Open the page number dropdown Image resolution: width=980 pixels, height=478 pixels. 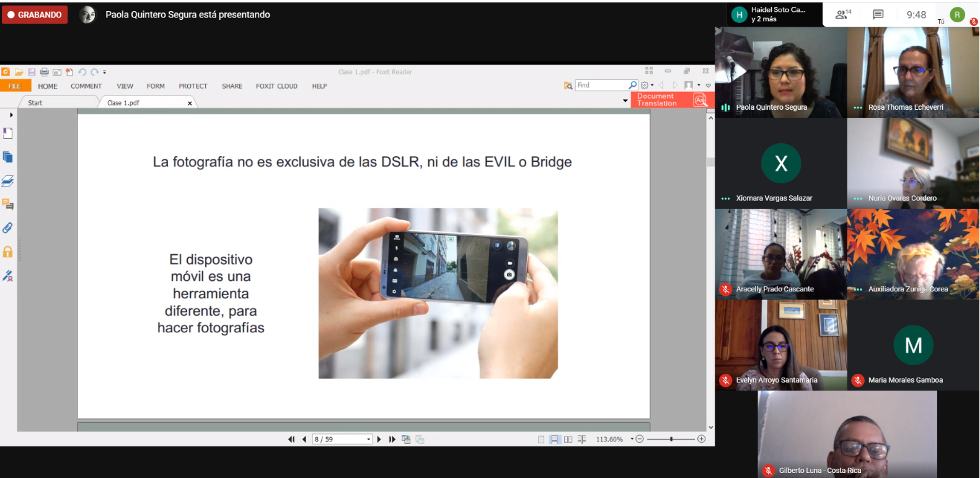click(x=369, y=440)
